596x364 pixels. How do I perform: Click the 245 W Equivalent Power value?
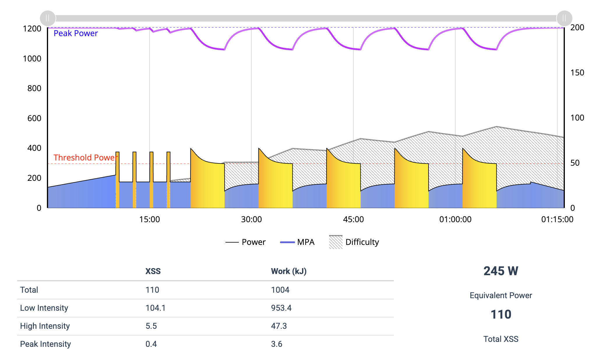click(500, 271)
